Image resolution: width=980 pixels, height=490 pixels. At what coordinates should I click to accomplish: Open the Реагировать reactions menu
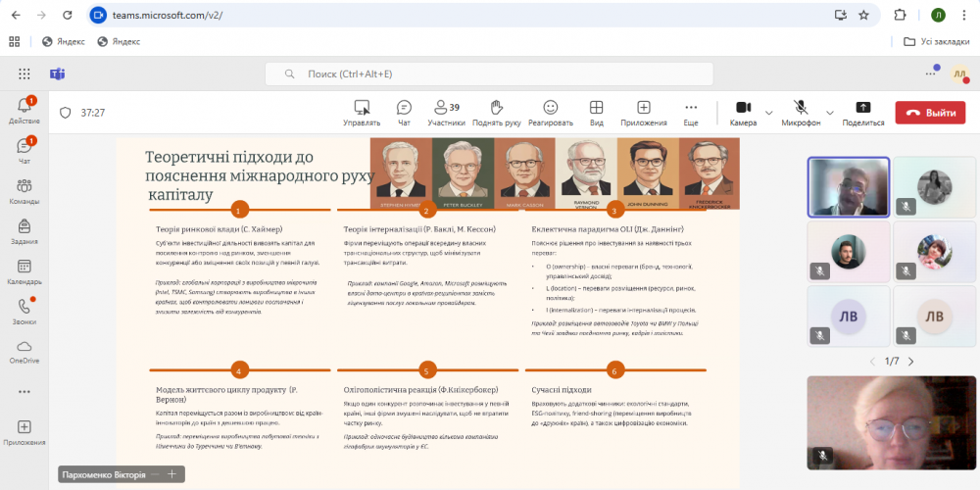550,112
